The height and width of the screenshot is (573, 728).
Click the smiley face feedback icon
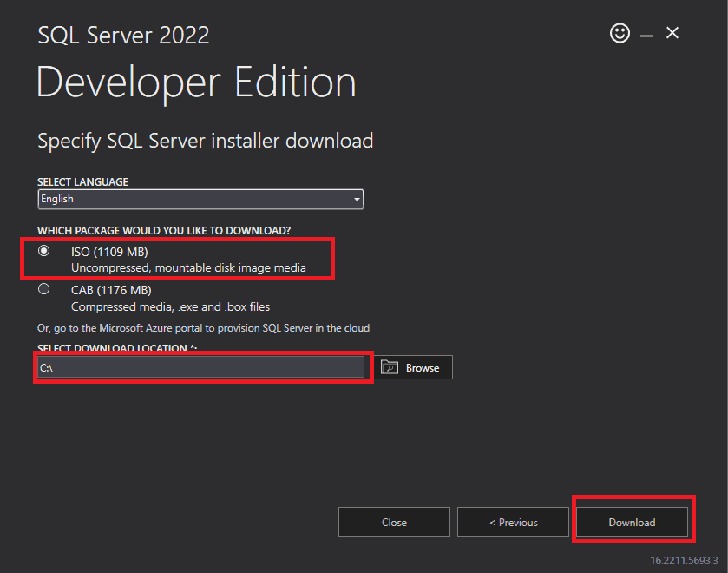click(x=620, y=34)
